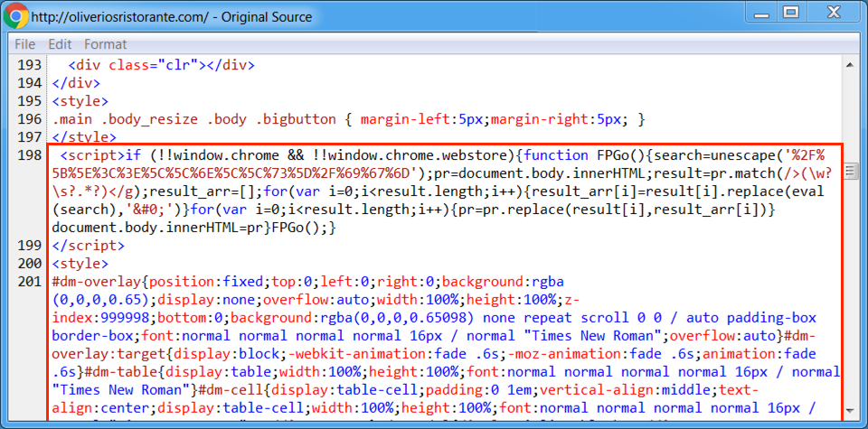
Task: Minimize the Original Source window
Action: 761,13
